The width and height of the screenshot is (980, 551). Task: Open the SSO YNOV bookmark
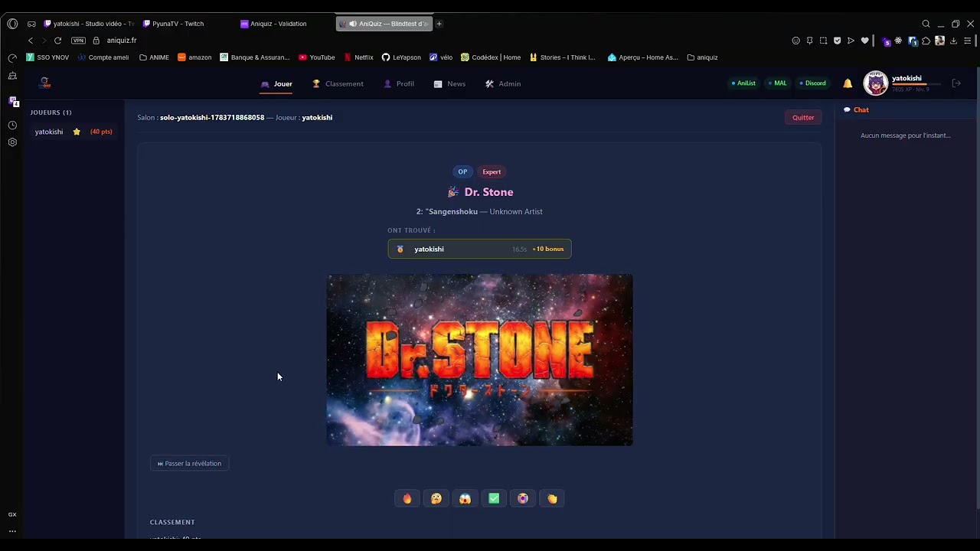(47, 57)
